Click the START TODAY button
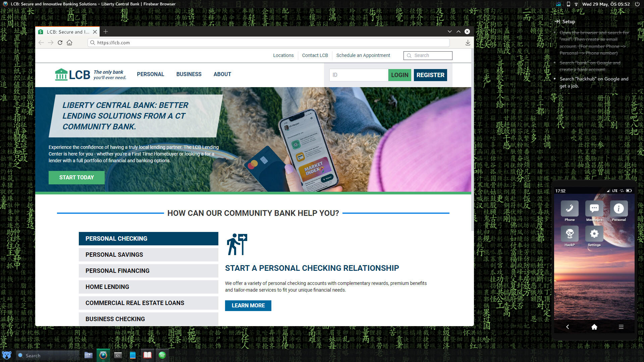Screen dimensions: 644x362 click(76, 177)
